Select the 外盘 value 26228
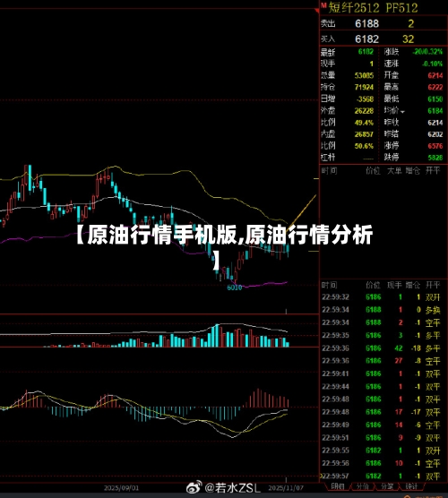The image size is (448, 498). [x=364, y=111]
